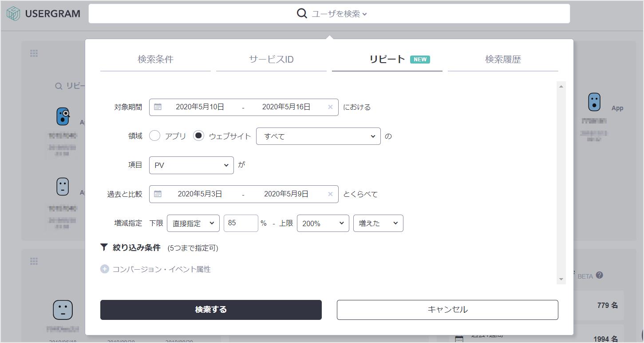
Task: Click the BETA help question mark icon
Action: pyautogui.click(x=599, y=275)
